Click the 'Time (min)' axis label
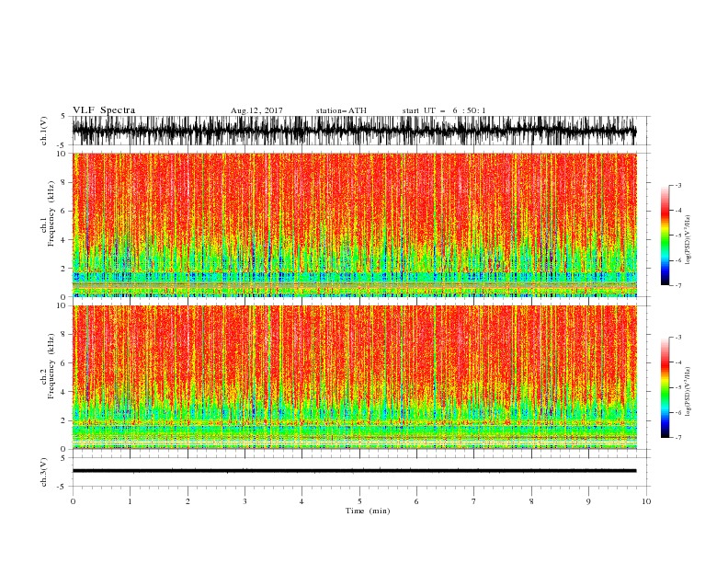This screenshot has height=563, width=728. (x=368, y=511)
